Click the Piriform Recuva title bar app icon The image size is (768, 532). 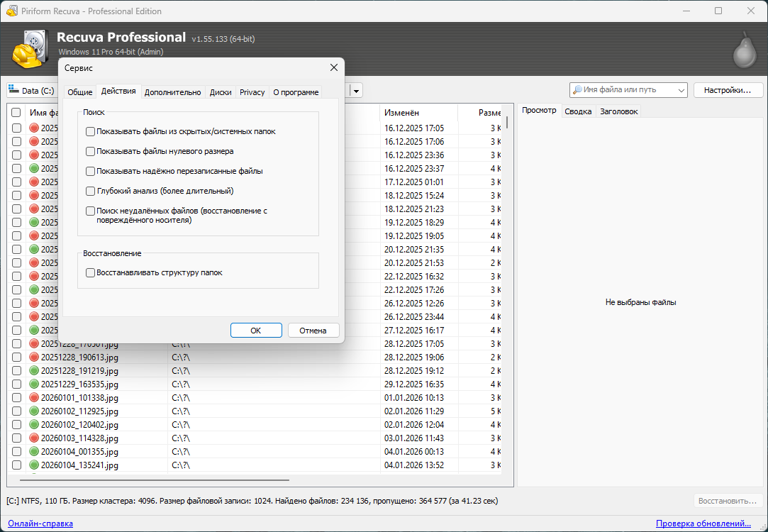coord(12,11)
